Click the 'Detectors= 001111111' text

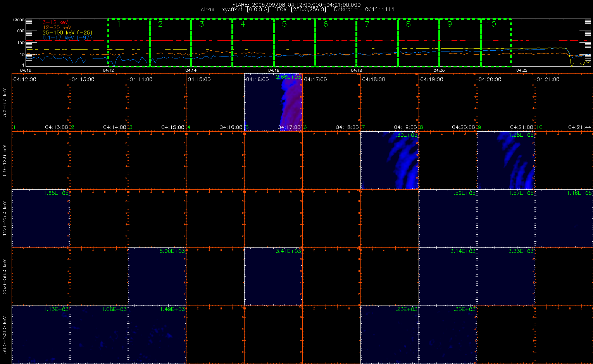pos(364,9)
